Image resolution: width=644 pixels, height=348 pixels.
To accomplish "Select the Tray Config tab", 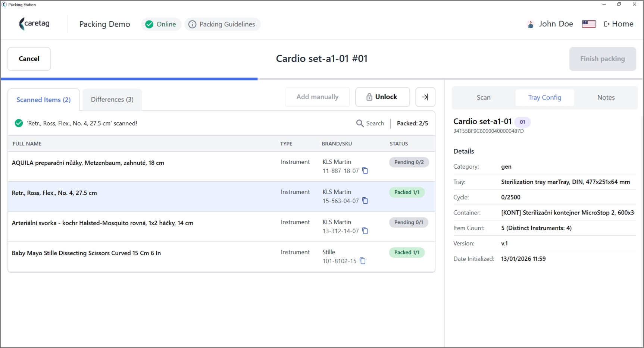I will [x=545, y=98].
